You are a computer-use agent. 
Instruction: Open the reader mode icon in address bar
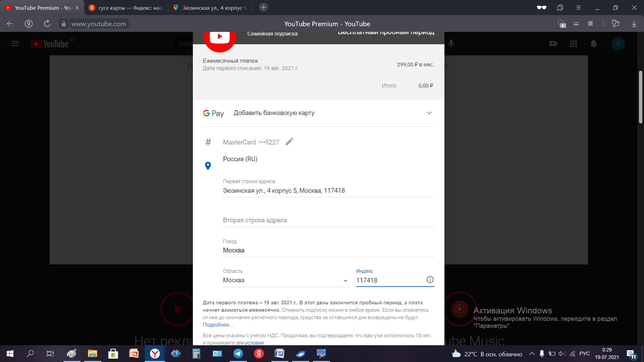tap(576, 24)
